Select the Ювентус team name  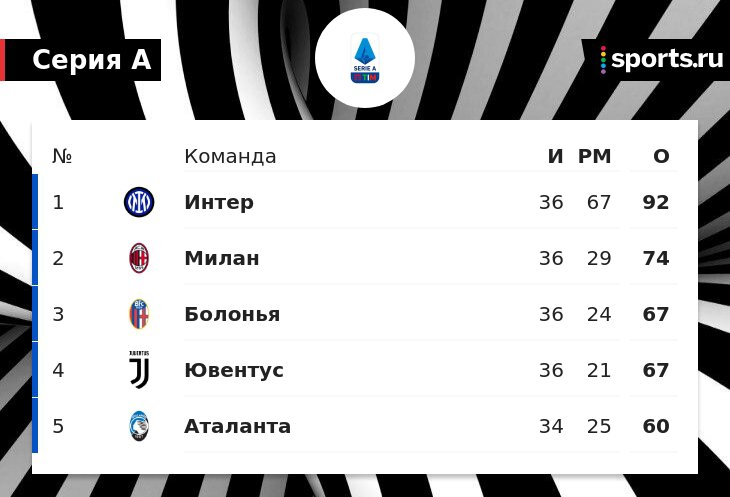click(234, 371)
